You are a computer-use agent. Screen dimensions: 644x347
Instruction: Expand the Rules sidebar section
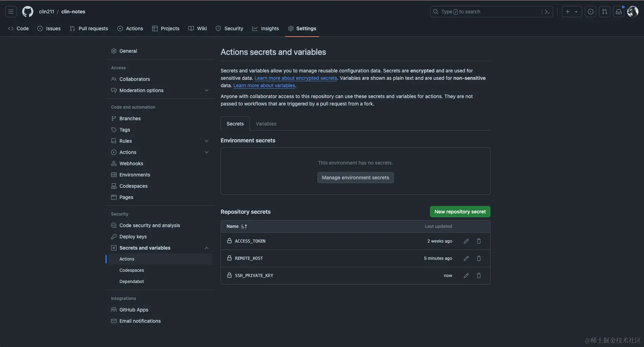click(207, 141)
